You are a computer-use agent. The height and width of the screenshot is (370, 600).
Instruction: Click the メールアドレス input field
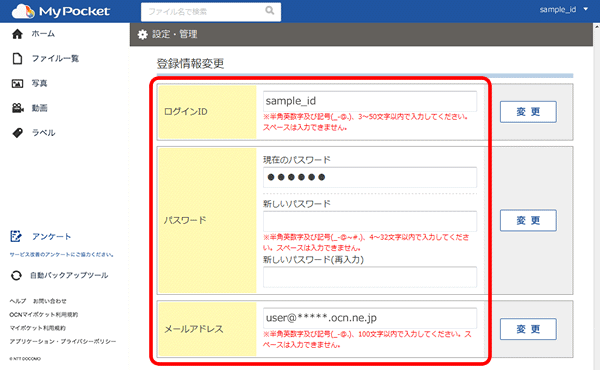[370, 318]
